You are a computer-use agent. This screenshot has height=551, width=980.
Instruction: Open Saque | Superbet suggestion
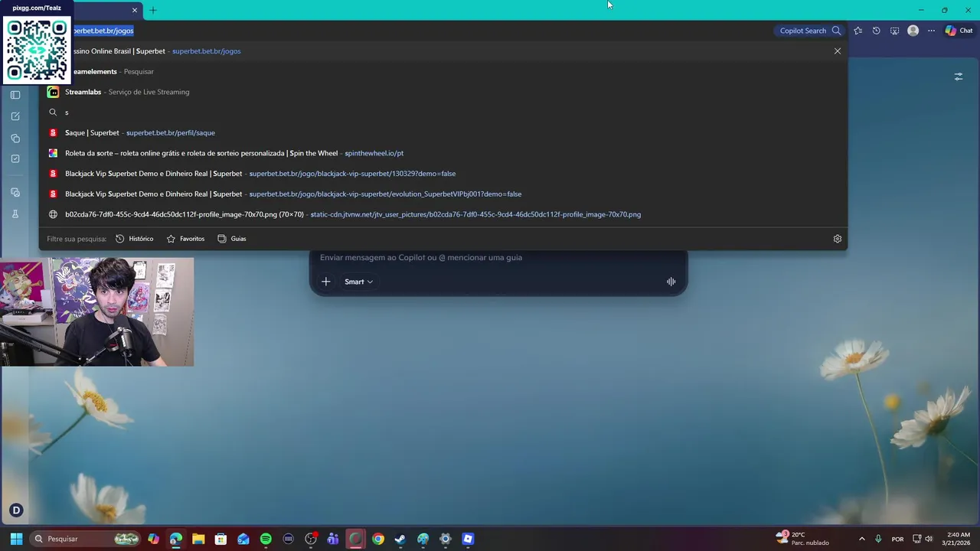(443, 132)
